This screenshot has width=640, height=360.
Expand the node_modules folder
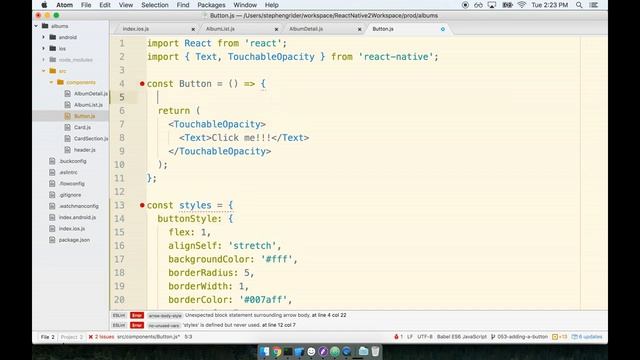(x=44, y=60)
